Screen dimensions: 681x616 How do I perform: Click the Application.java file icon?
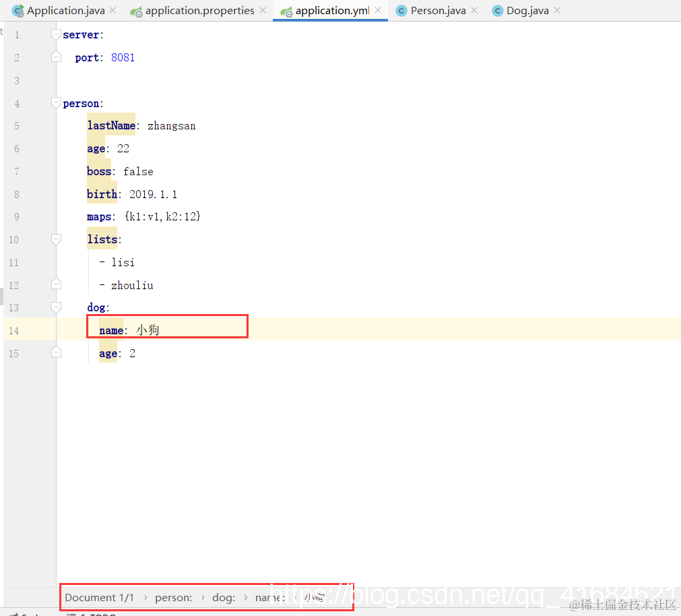[x=18, y=11]
